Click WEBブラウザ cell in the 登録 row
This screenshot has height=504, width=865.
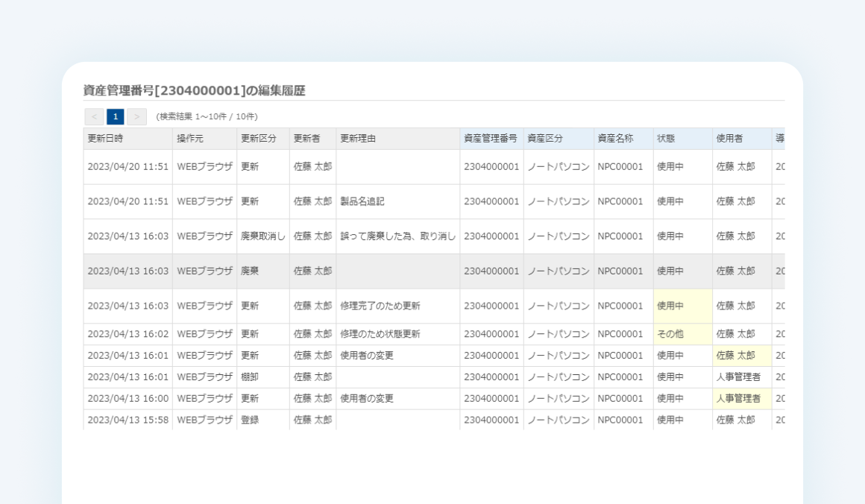(x=204, y=420)
